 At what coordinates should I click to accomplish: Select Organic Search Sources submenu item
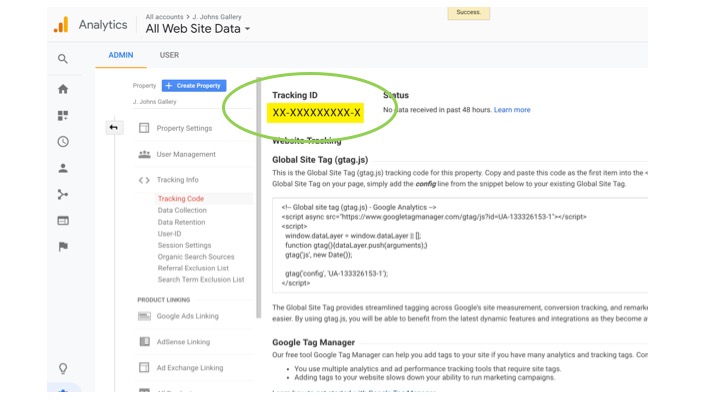[x=196, y=257]
